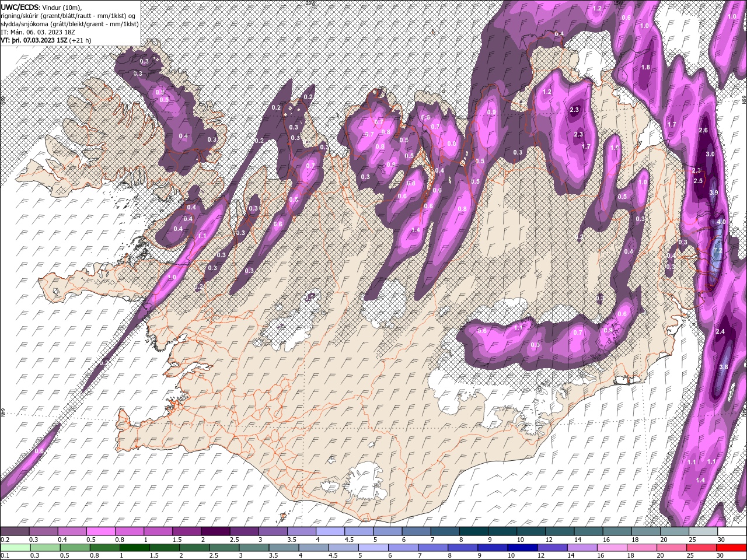Image resolution: width=747 pixels, height=560 pixels.
Task: Pick the 14 swatch in green rain scale
Action: tap(582, 548)
